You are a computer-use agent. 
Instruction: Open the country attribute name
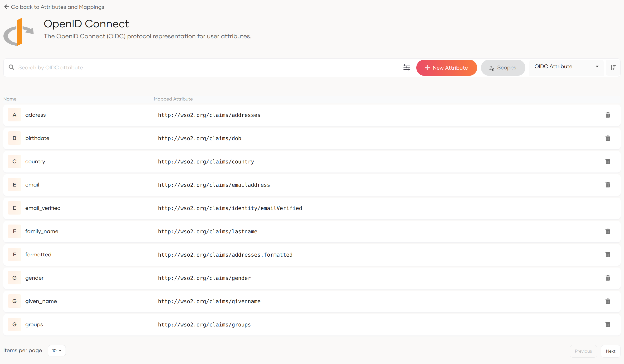point(35,161)
